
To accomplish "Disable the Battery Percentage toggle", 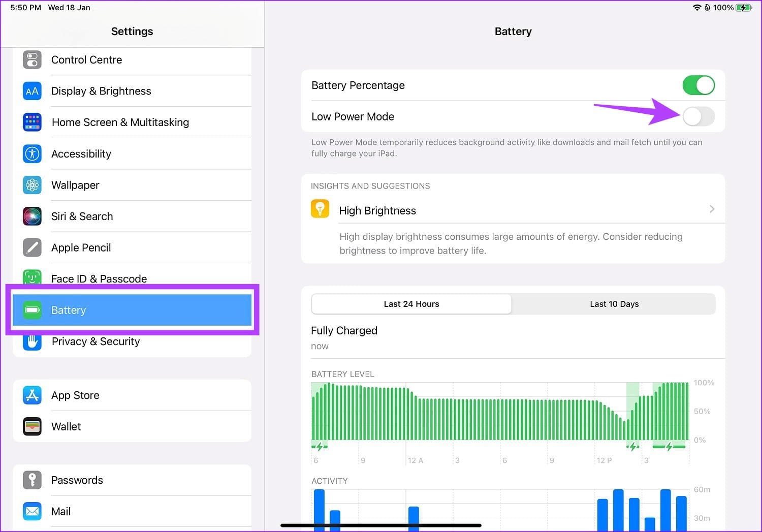I will [698, 85].
